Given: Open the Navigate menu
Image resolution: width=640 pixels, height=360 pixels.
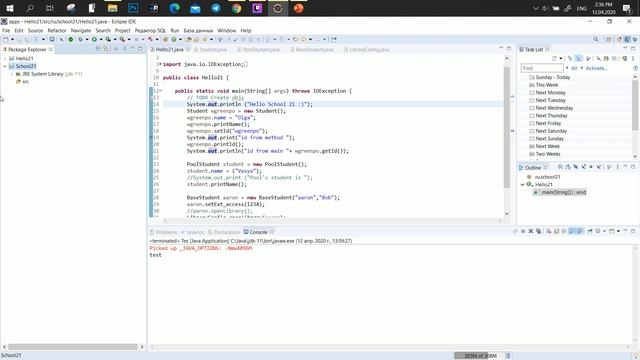Looking at the screenshot, I should [x=81, y=31].
